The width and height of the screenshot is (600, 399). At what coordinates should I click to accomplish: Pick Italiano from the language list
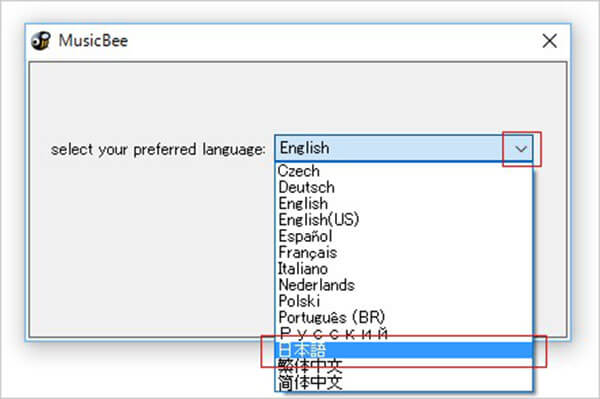(x=404, y=269)
